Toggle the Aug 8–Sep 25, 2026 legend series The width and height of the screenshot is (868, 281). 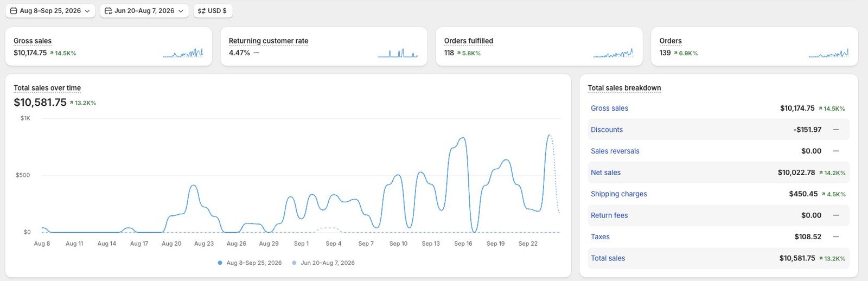[250, 263]
